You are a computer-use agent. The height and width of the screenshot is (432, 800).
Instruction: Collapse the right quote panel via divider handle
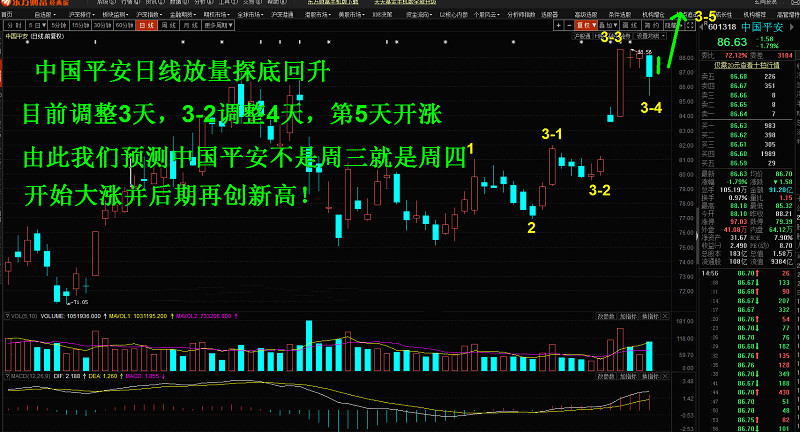697,236
